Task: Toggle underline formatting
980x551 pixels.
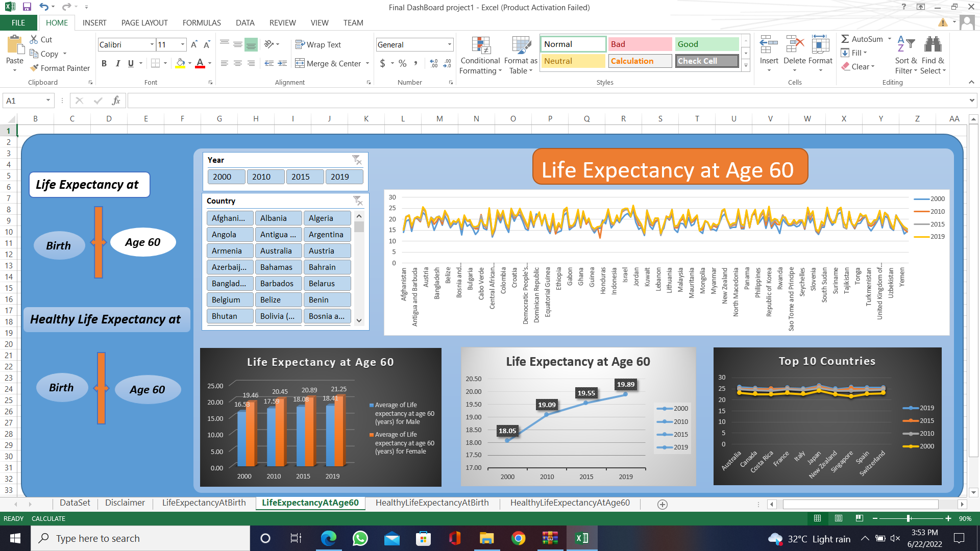Action: (x=131, y=63)
